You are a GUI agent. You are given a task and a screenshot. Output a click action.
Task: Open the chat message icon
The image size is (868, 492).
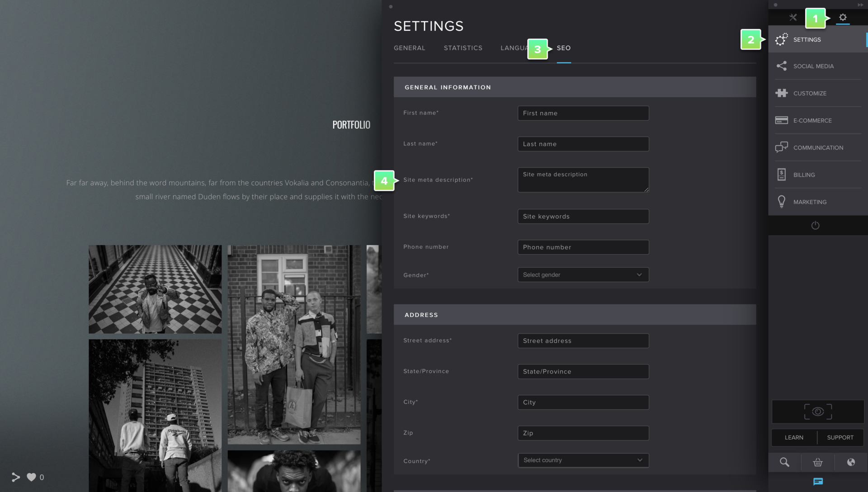point(818,482)
